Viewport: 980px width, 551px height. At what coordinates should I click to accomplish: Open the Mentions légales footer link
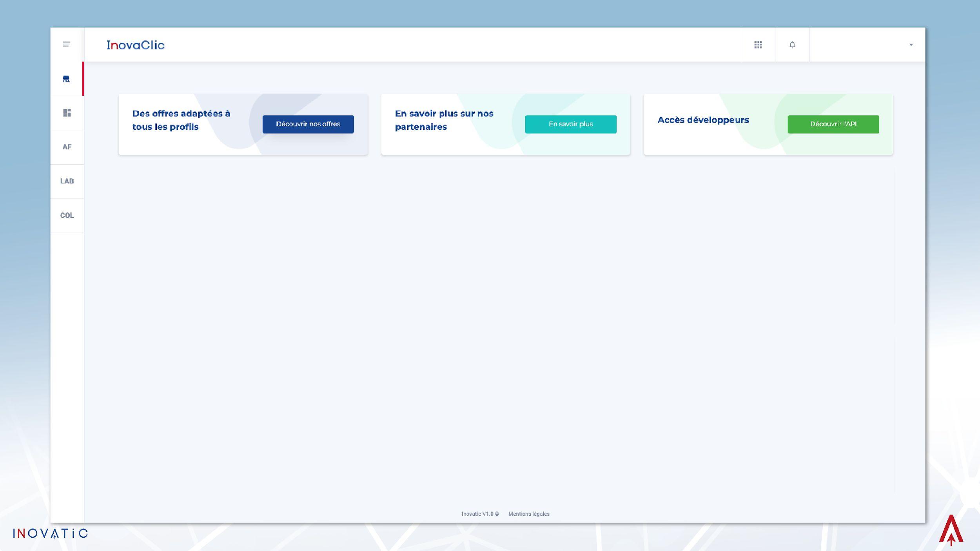tap(528, 514)
